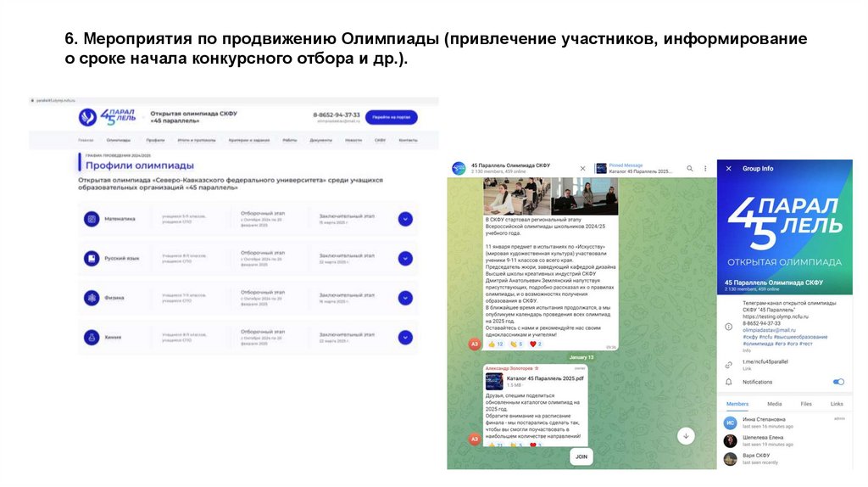Expand the Математика row with chevron button

pyautogui.click(x=405, y=219)
